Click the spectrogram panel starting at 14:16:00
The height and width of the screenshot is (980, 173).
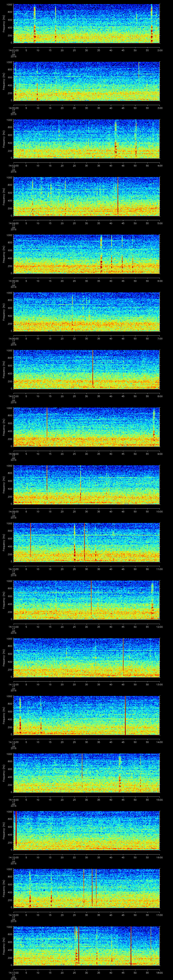tap(86, 888)
